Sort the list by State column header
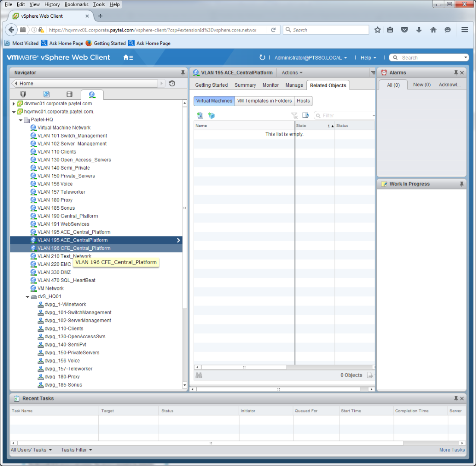The image size is (476, 466). pyautogui.click(x=315, y=126)
